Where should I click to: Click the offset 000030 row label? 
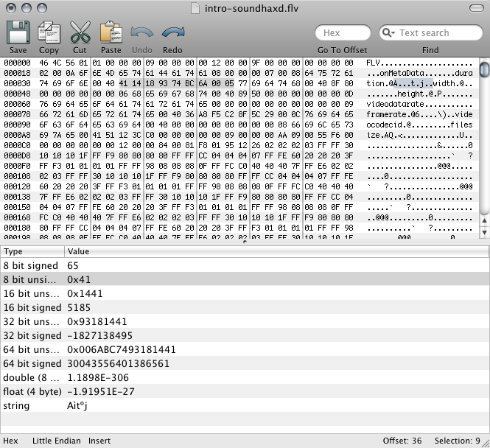click(x=17, y=83)
